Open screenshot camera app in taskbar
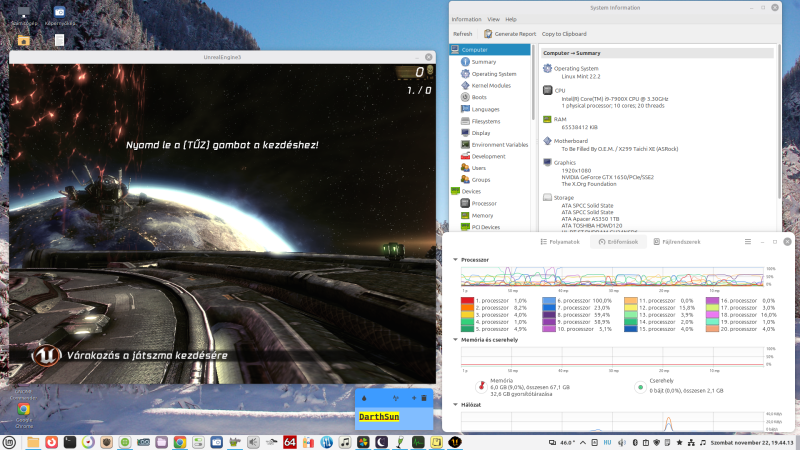800x450 pixels. tap(216, 442)
